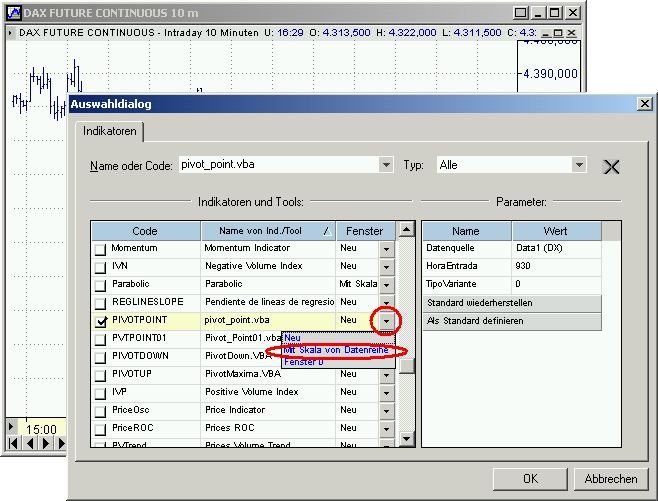Enable the Momentum indicator checkbox
658x501 pixels.
pos(100,249)
